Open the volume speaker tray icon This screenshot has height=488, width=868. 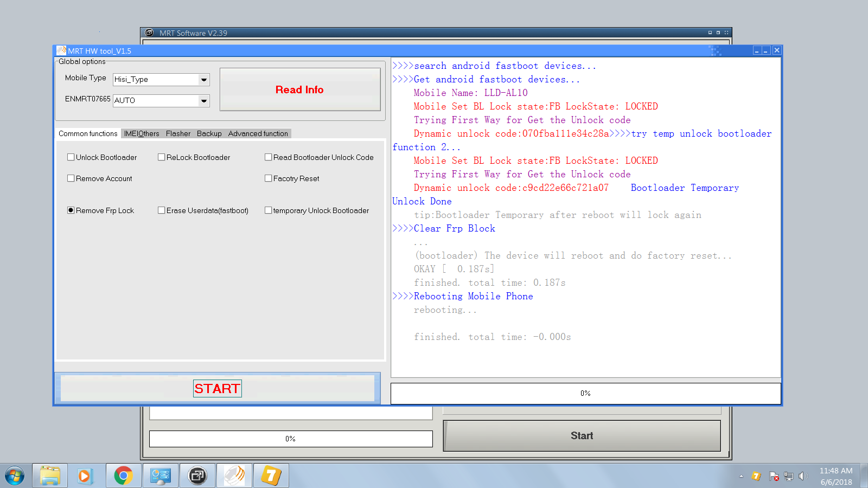[x=803, y=476]
